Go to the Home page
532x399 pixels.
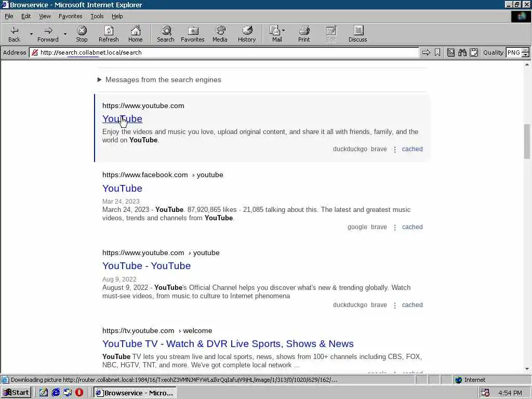pos(136,34)
